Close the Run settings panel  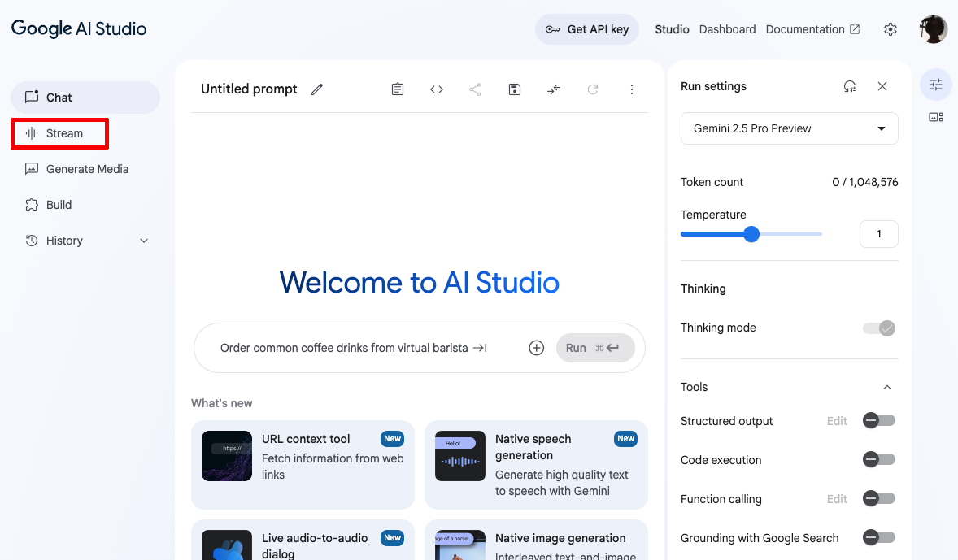click(x=882, y=86)
